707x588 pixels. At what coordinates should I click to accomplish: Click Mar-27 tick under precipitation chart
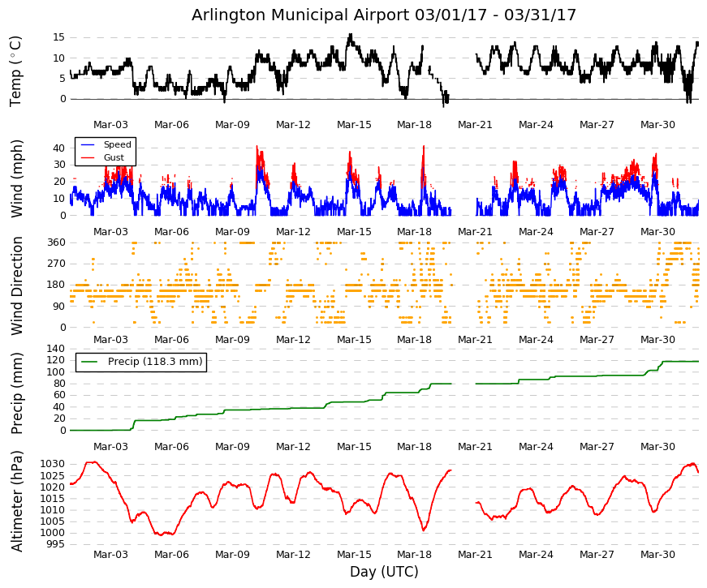tap(597, 447)
